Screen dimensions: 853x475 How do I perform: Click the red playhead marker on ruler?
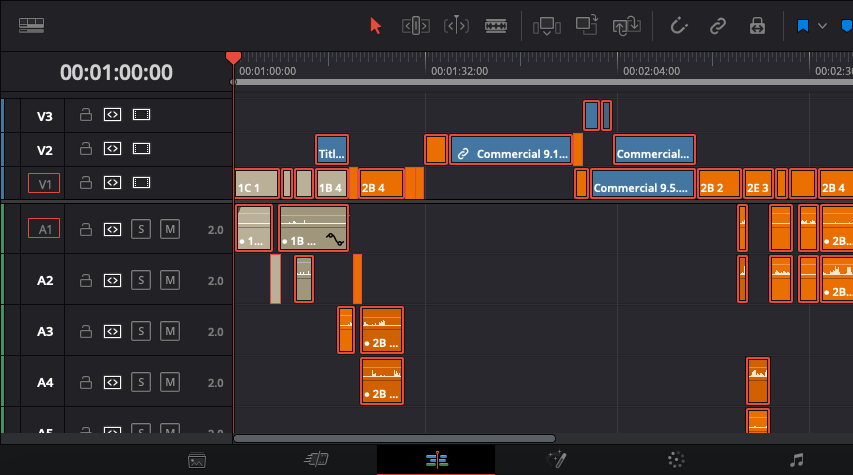tap(233, 58)
